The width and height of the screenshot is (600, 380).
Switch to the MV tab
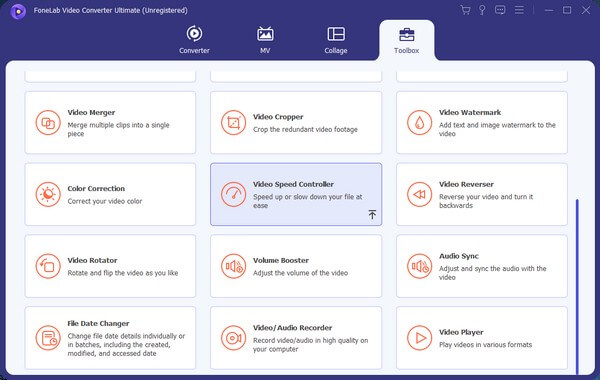click(265, 40)
